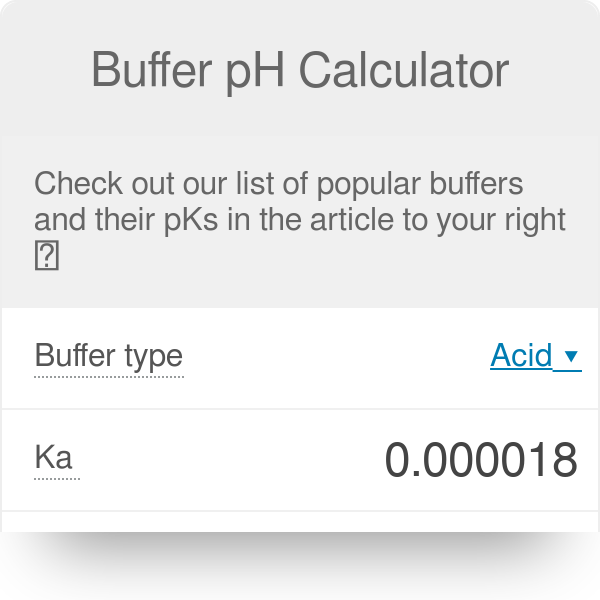Click the Ka label
The width and height of the screenshot is (600, 600).
pos(53,458)
